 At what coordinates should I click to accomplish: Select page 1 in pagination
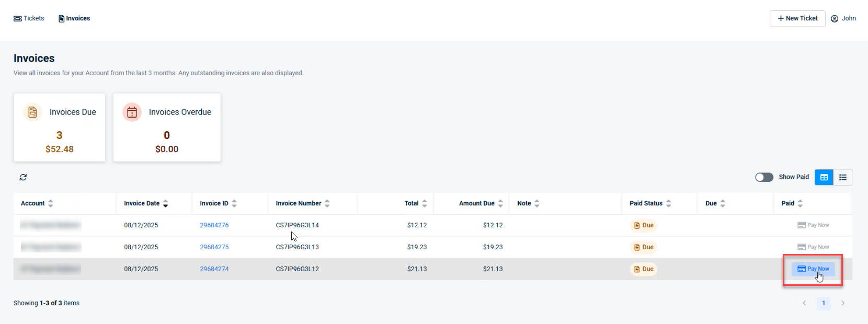pyautogui.click(x=824, y=303)
